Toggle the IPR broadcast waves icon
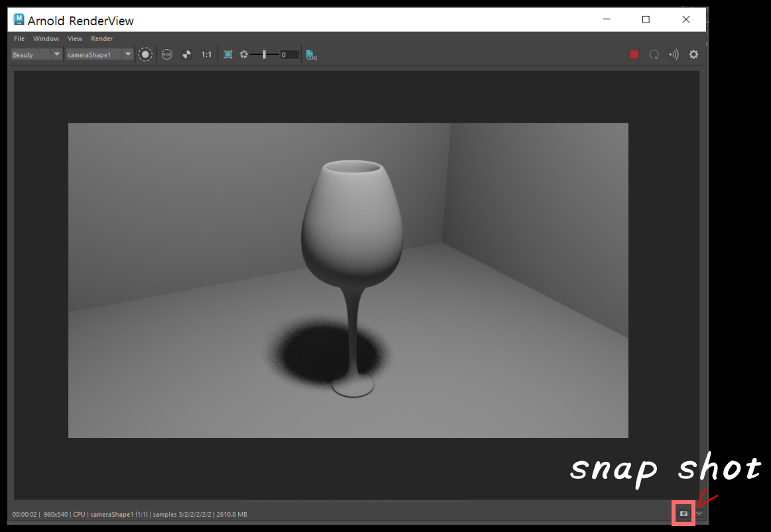 click(x=674, y=54)
